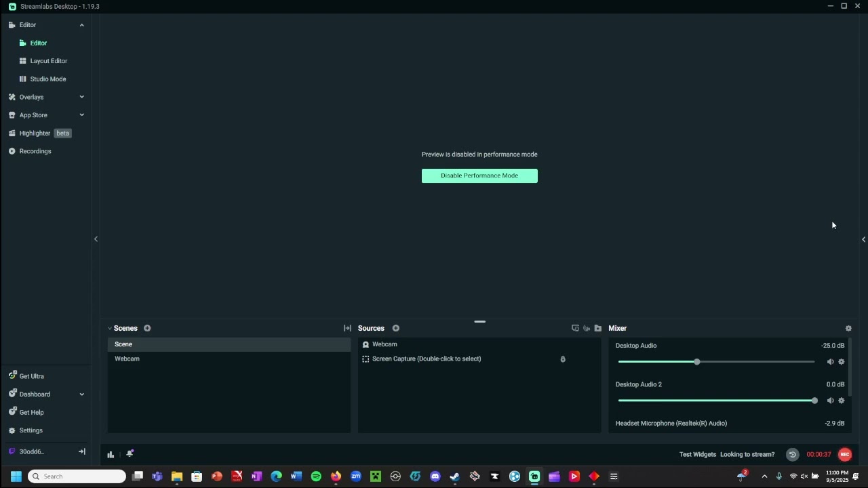Mute Desktop Audio speaker icon
The width and height of the screenshot is (868, 488).
click(830, 362)
